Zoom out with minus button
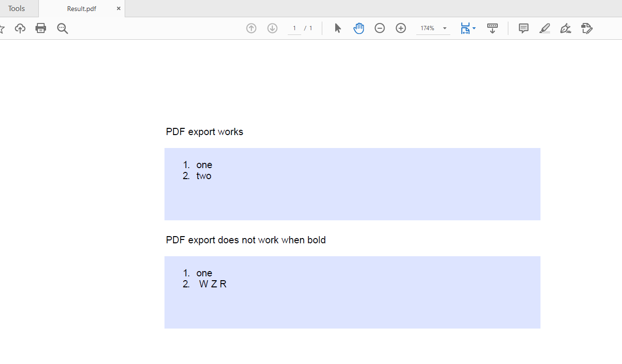 coord(380,28)
